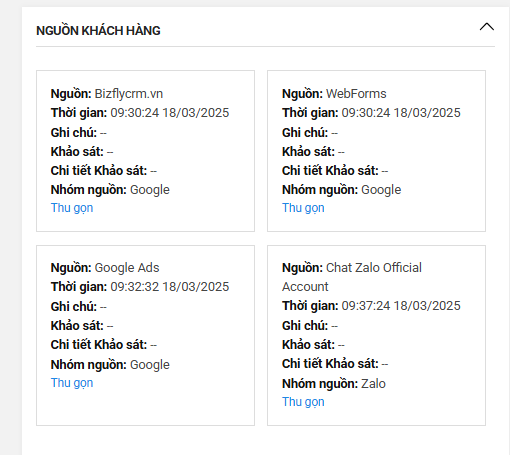Screen dimensions: 510x455
Task: Click the Bizflycrm.vn card's Thời gian timestamp
Action: [170, 113]
